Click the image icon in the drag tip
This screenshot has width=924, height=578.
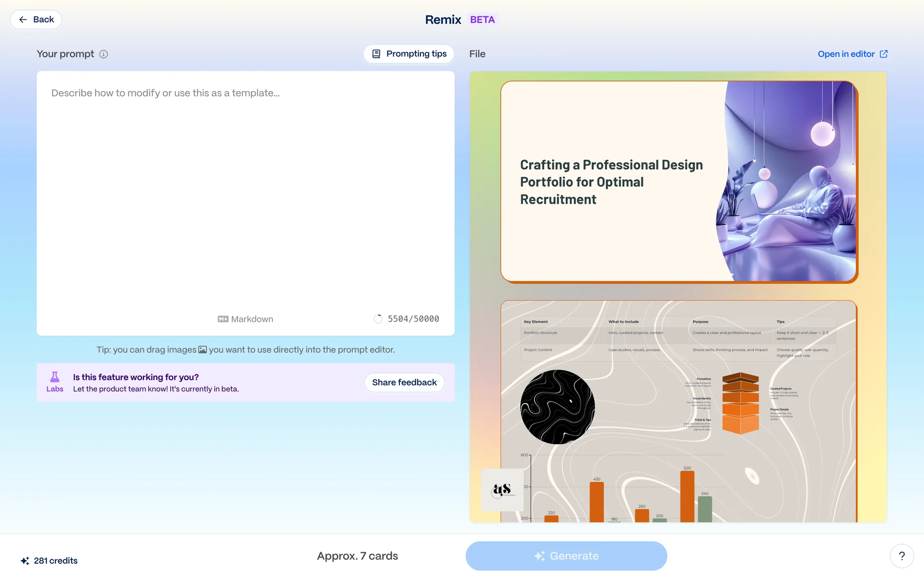[203, 350]
